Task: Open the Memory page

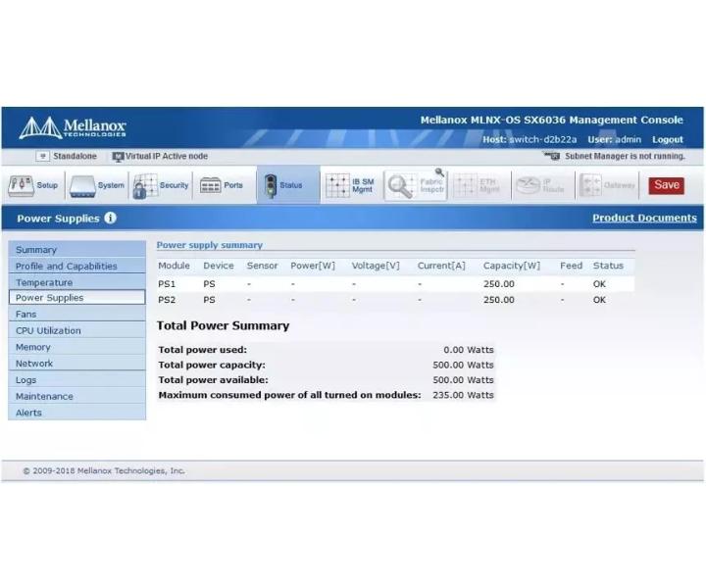Action: (x=77, y=347)
